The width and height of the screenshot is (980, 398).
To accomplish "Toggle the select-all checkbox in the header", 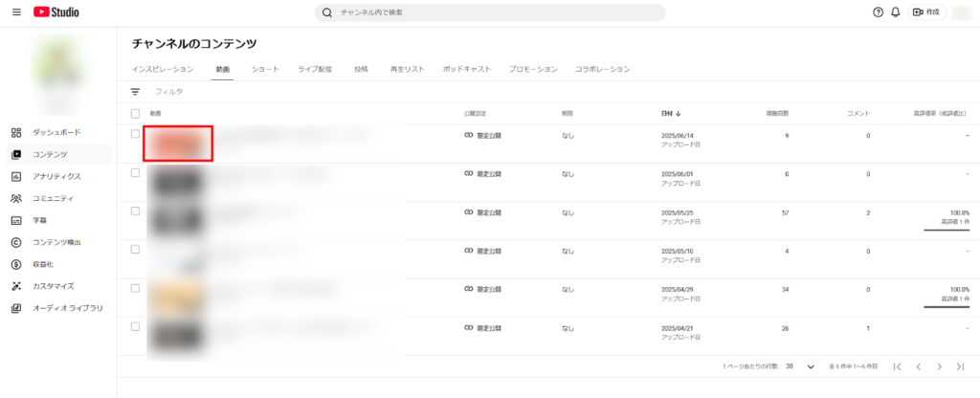I will tap(135, 113).
